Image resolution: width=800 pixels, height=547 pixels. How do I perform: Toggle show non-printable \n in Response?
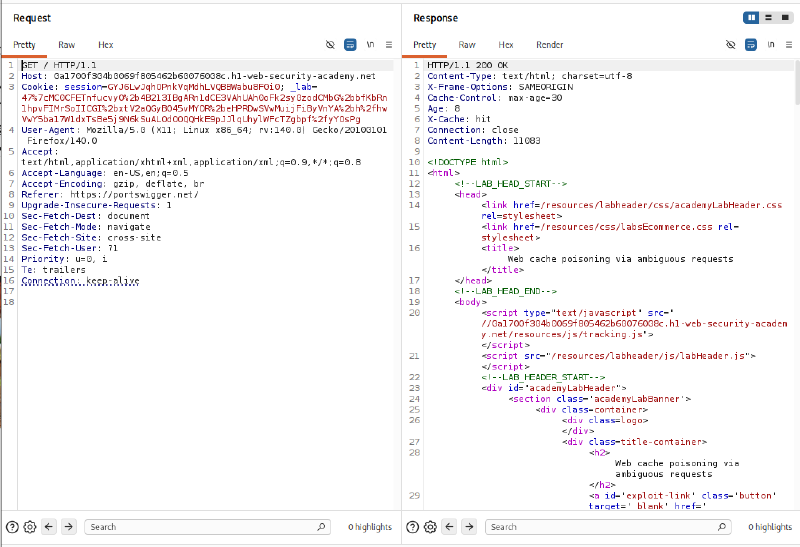771,45
